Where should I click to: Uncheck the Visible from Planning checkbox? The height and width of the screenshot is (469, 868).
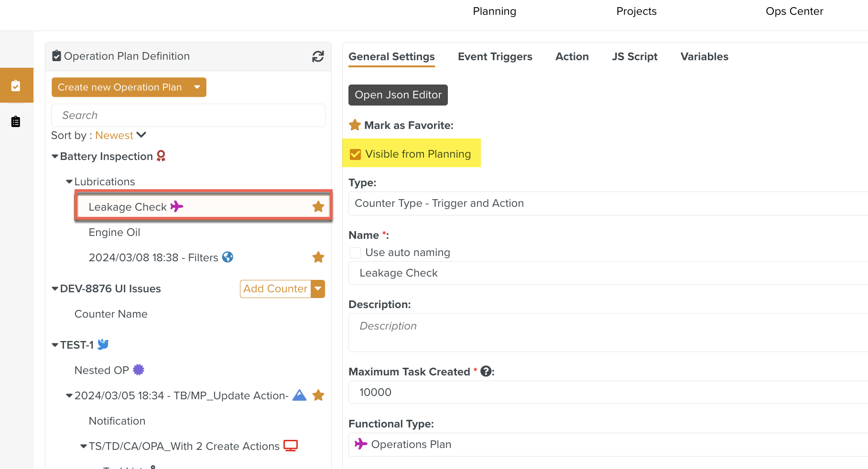click(355, 154)
